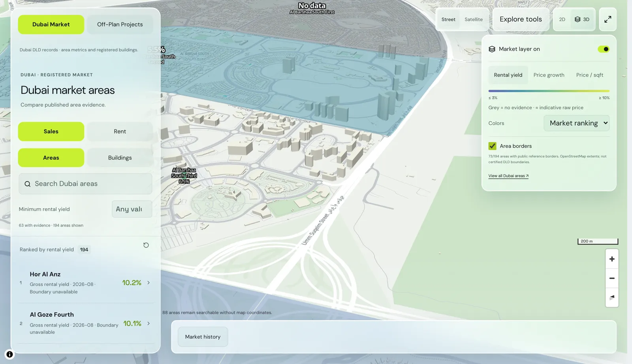The image size is (632, 364).
Task: Click the 10.2% yield value
Action: (x=132, y=283)
